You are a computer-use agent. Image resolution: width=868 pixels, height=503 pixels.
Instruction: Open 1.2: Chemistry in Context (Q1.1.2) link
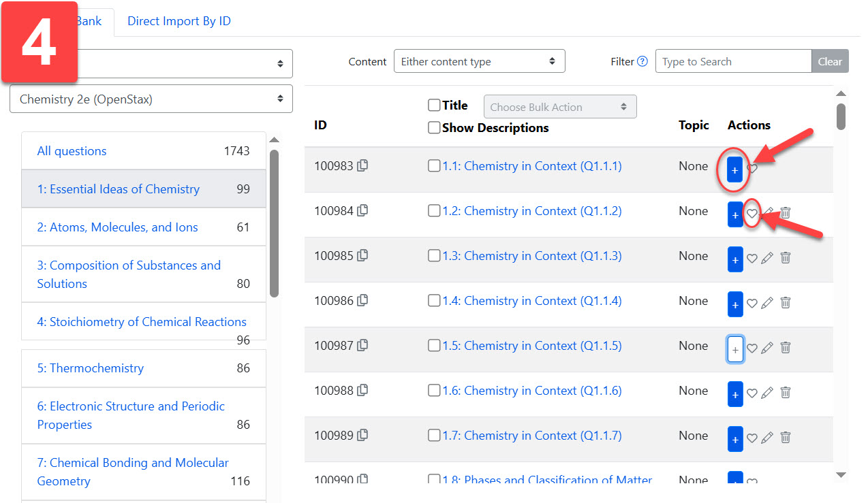[532, 210]
